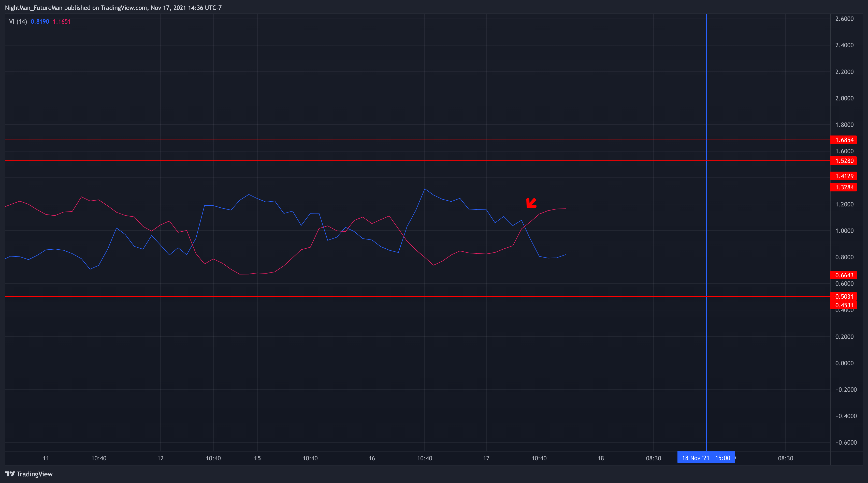The width and height of the screenshot is (868, 483).
Task: Click the 1.0000 price scale value
Action: (844, 231)
